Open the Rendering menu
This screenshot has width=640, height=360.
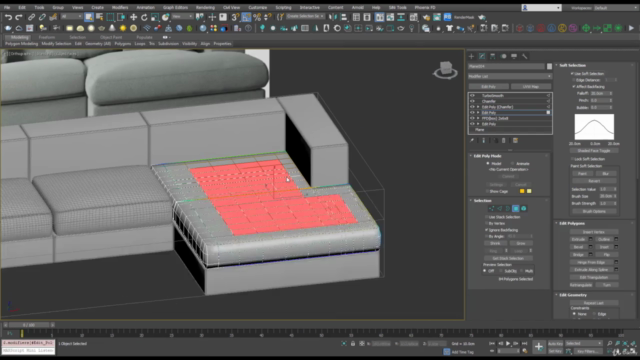pyautogui.click(x=205, y=7)
